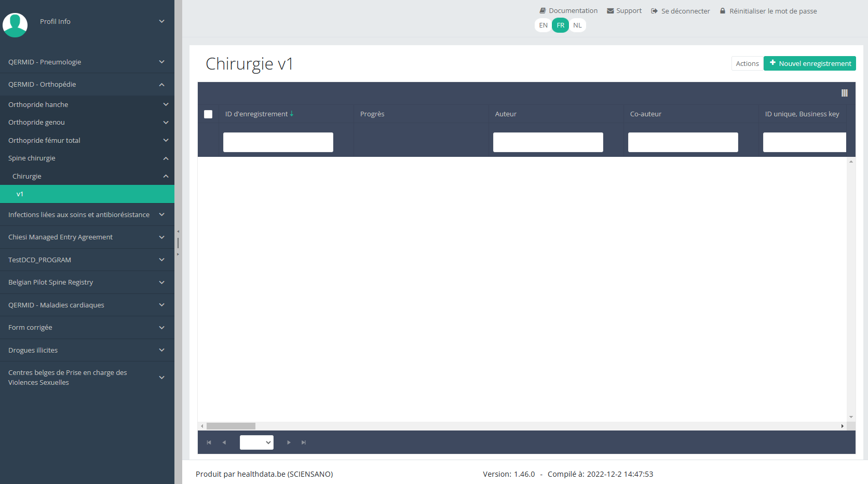Tick the select-all records checkbox
The width and height of the screenshot is (868, 484).
[208, 114]
